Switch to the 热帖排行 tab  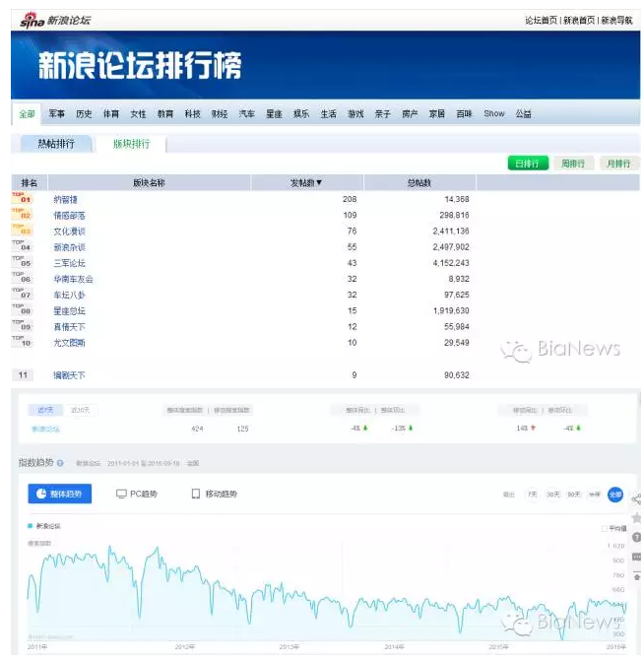click(56, 144)
